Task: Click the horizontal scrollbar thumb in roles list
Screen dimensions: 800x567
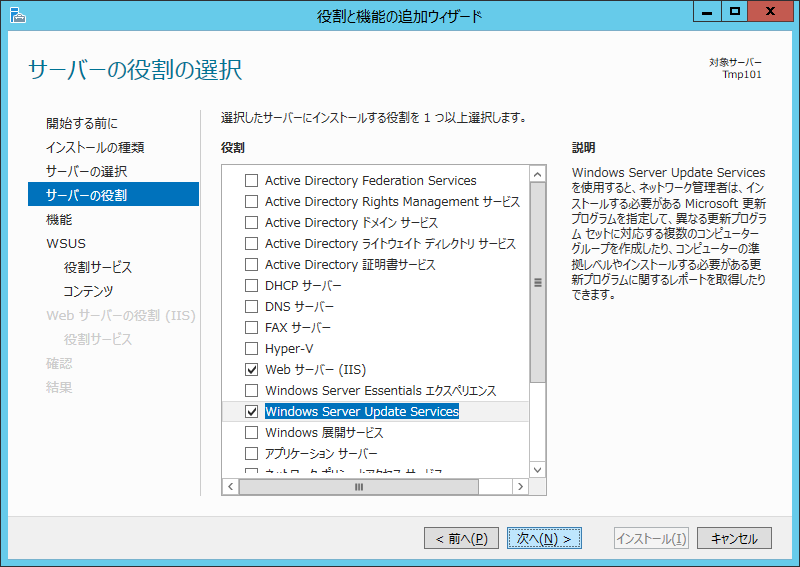Action: pos(359,487)
